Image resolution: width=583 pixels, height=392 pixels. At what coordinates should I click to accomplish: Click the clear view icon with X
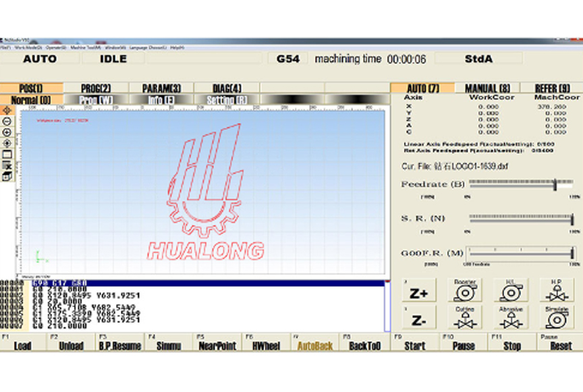7,165
